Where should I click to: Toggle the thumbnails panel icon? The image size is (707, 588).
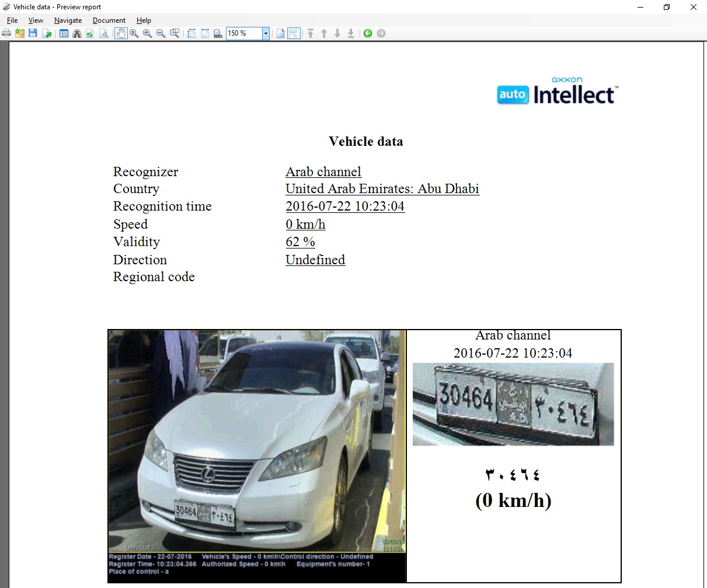64,33
